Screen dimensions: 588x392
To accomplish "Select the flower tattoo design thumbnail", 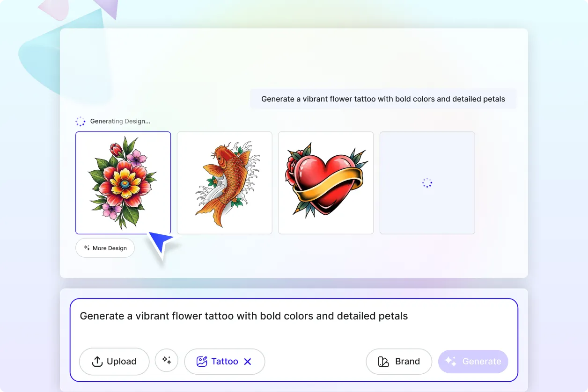I will [123, 183].
